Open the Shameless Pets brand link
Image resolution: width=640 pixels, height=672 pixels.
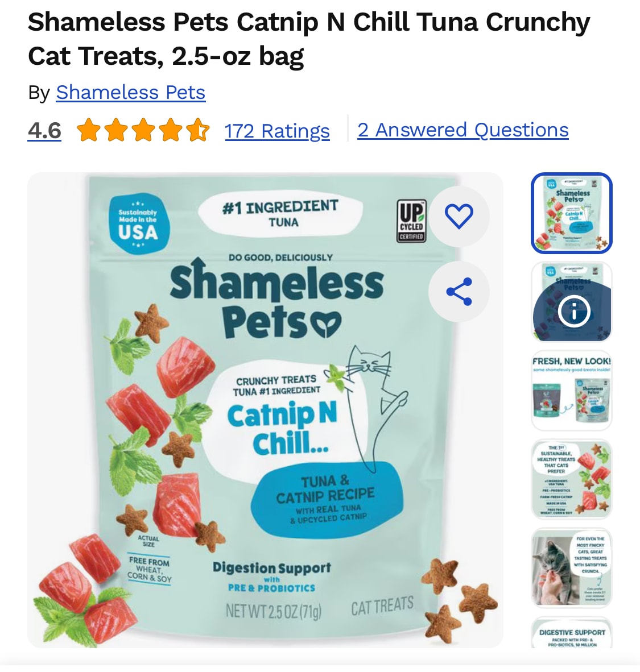tap(131, 93)
